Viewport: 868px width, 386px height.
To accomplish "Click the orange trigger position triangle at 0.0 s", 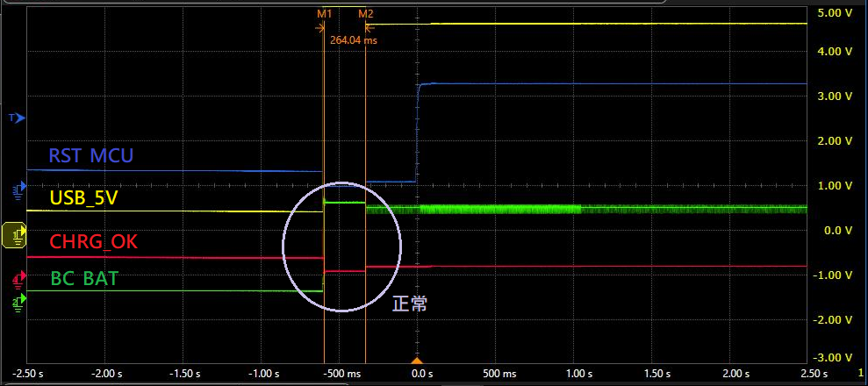I will point(417,361).
